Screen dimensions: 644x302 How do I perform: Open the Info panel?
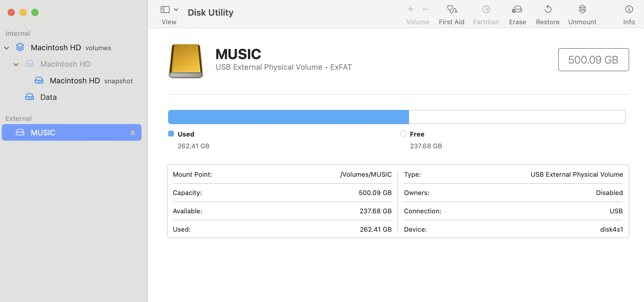[x=629, y=10]
